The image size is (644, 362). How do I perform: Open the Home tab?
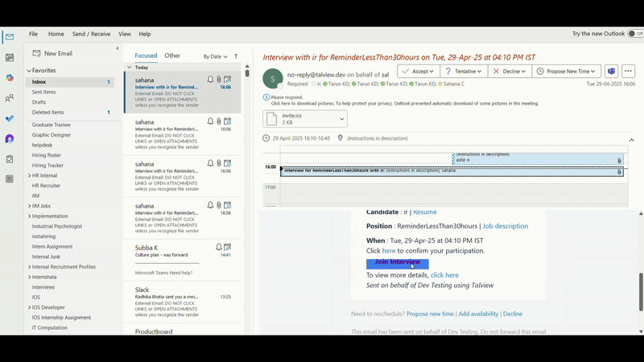pos(56,34)
